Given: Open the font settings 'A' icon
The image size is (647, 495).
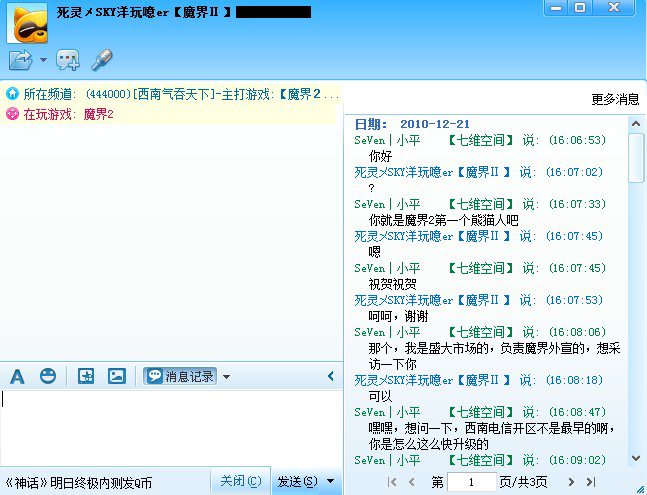Looking at the screenshot, I should (x=17, y=376).
